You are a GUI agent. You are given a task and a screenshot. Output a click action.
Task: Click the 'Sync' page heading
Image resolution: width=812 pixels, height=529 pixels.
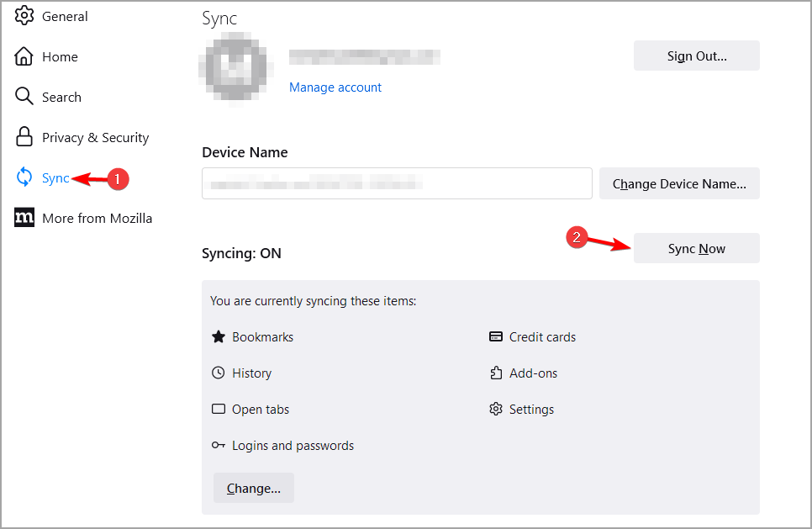[219, 19]
